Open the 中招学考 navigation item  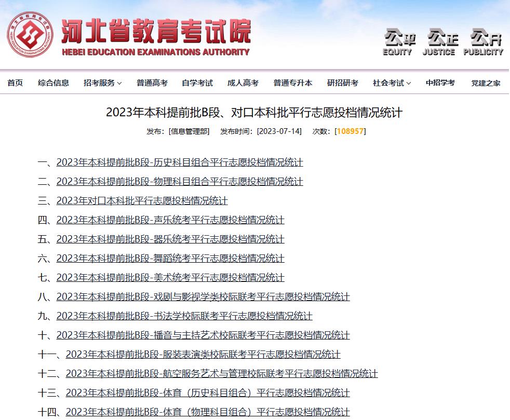(x=440, y=83)
